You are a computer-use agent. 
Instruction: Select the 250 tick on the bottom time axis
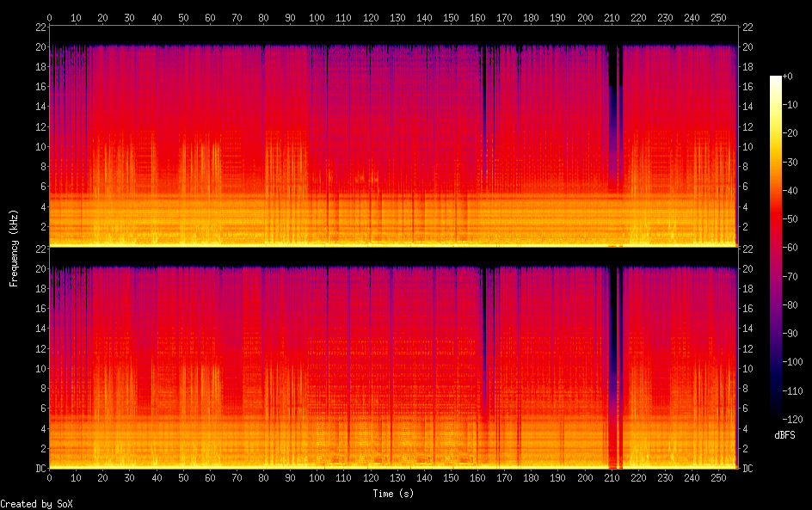click(x=718, y=477)
